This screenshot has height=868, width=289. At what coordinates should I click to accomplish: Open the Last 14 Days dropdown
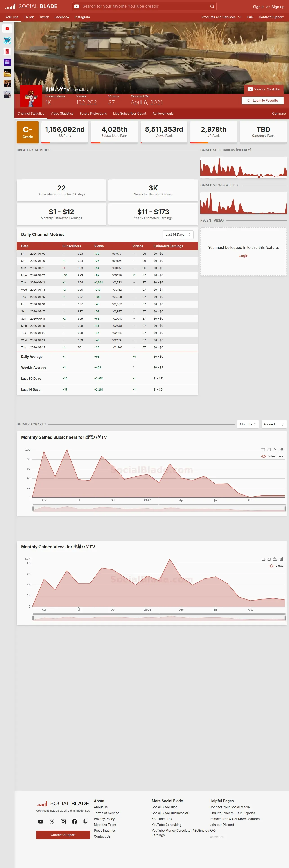point(178,235)
